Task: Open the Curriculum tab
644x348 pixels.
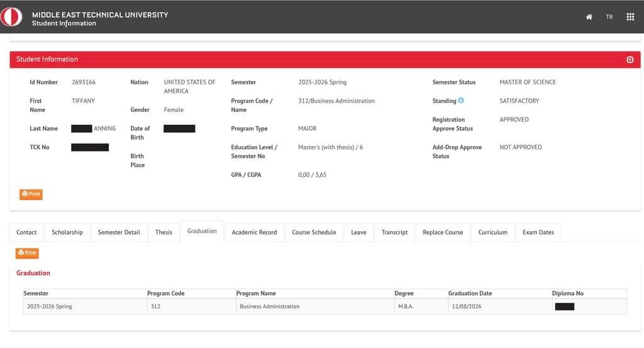Action: tap(492, 233)
